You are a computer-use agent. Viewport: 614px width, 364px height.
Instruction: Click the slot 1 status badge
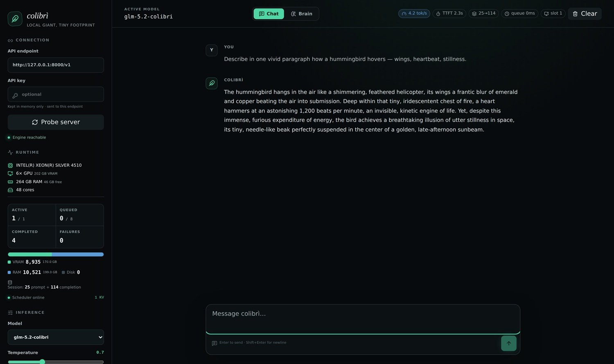tap(553, 13)
